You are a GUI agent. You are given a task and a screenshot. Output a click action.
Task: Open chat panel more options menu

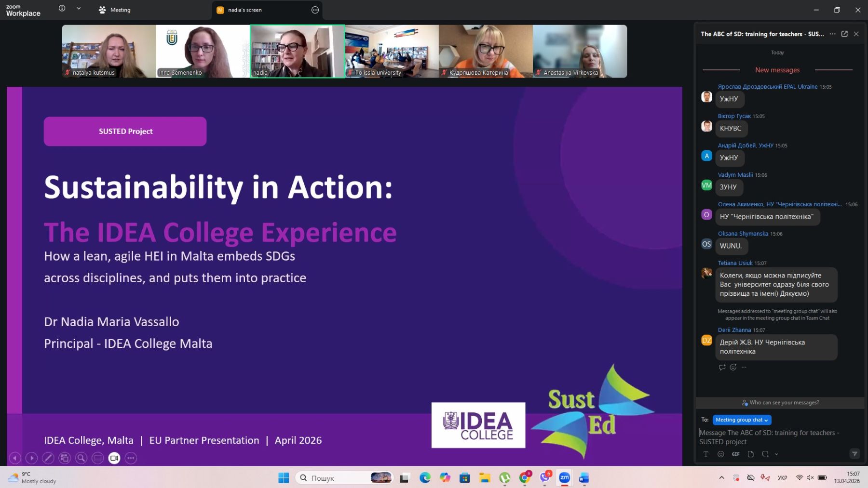coord(833,34)
